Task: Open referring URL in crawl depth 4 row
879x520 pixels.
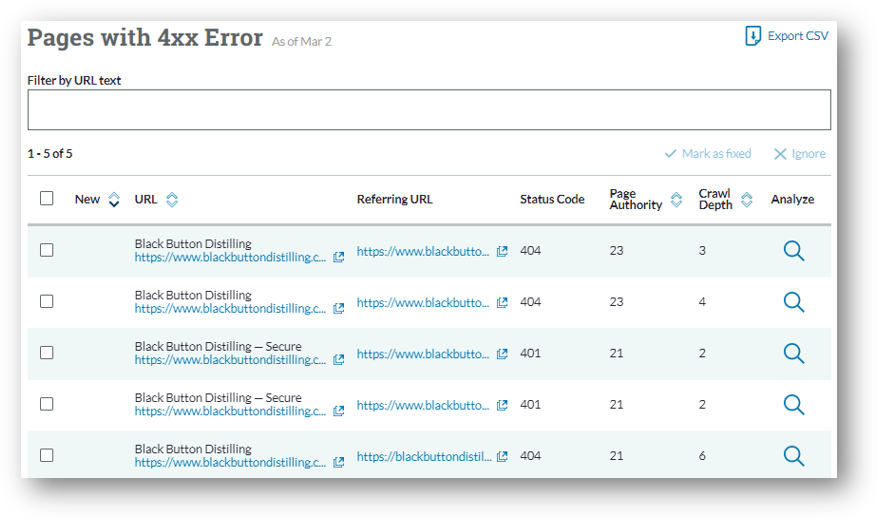Action: tap(423, 303)
